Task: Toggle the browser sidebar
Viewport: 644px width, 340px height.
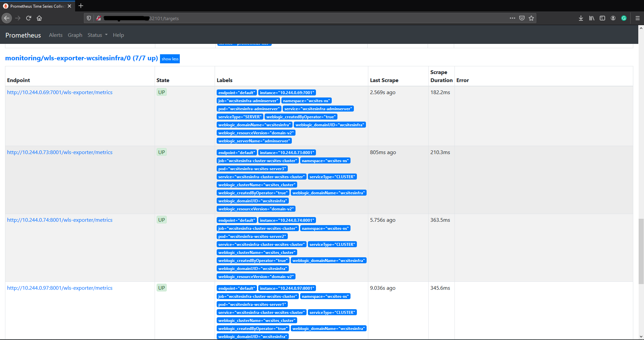Action: pyautogui.click(x=602, y=18)
